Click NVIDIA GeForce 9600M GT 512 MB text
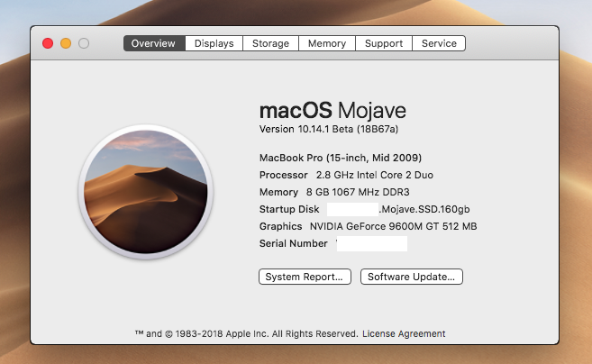The image size is (592, 364). (x=394, y=226)
